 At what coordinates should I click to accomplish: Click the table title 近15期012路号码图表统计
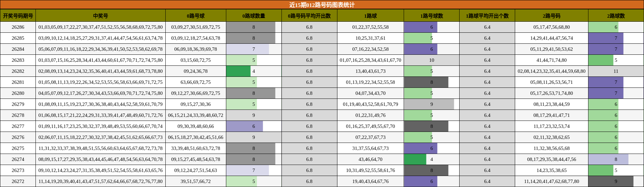point(322,5)
